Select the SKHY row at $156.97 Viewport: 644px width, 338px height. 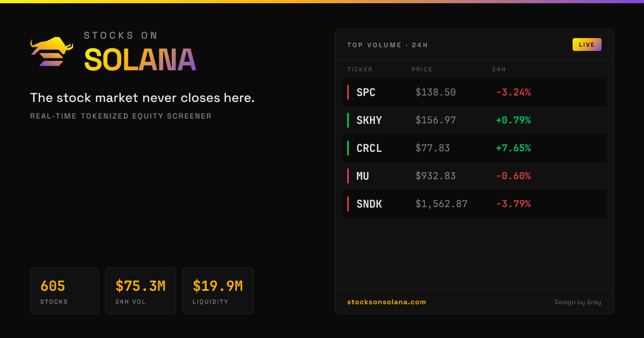(x=474, y=120)
